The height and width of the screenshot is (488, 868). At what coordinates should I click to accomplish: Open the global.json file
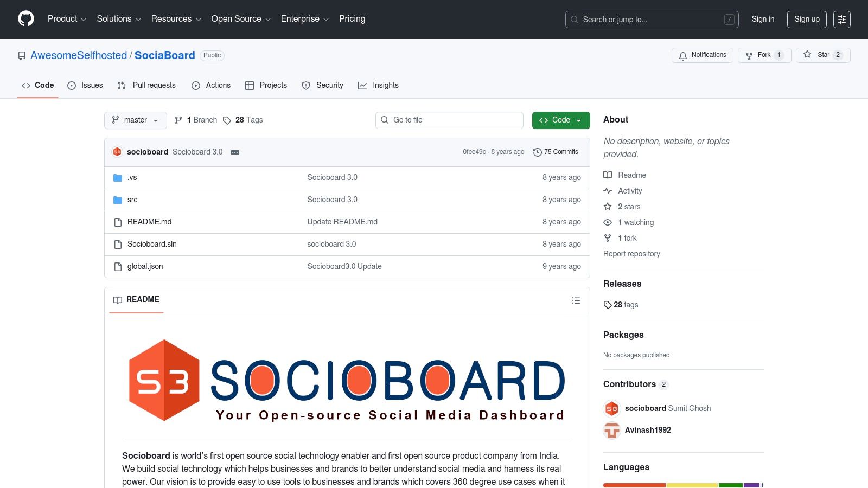(x=145, y=267)
